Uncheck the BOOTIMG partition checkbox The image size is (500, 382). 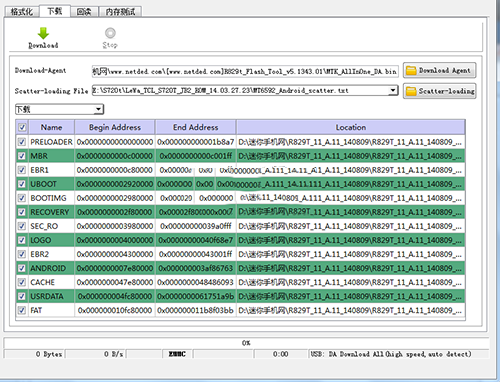coord(22,198)
